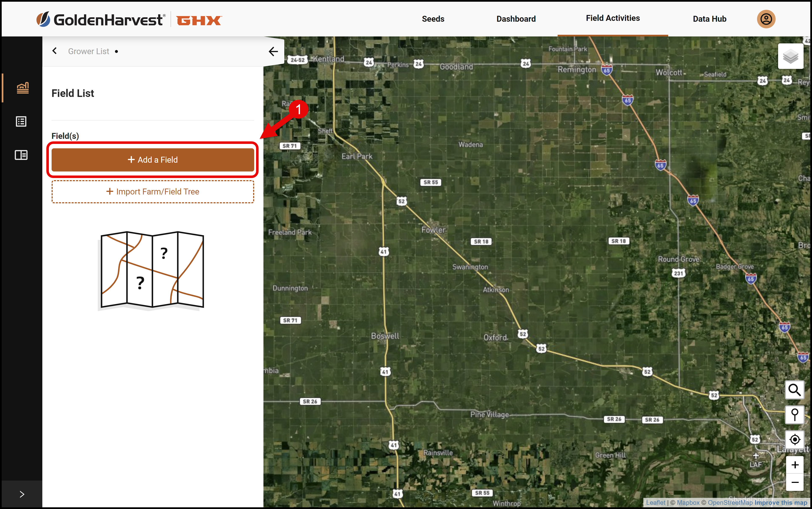Click the Improve this map link

[x=781, y=502]
